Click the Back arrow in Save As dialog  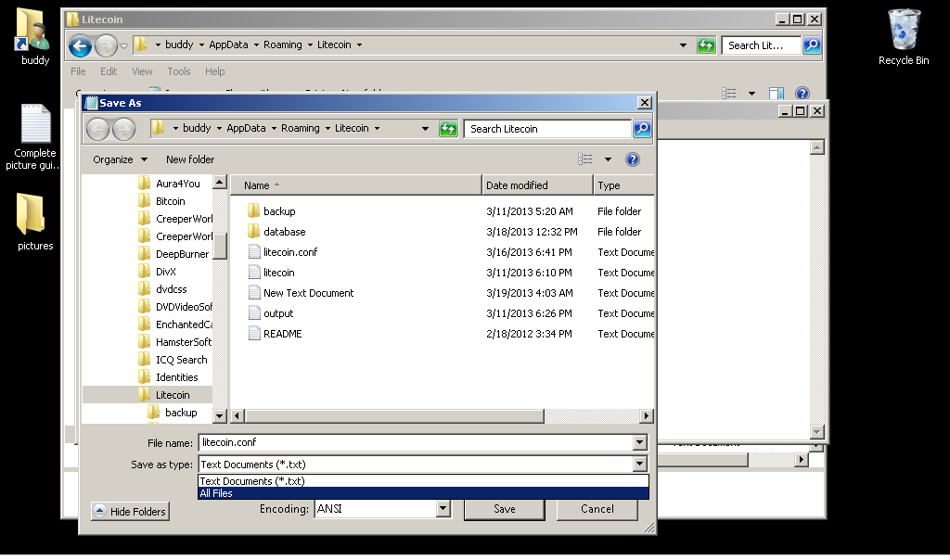click(x=97, y=129)
